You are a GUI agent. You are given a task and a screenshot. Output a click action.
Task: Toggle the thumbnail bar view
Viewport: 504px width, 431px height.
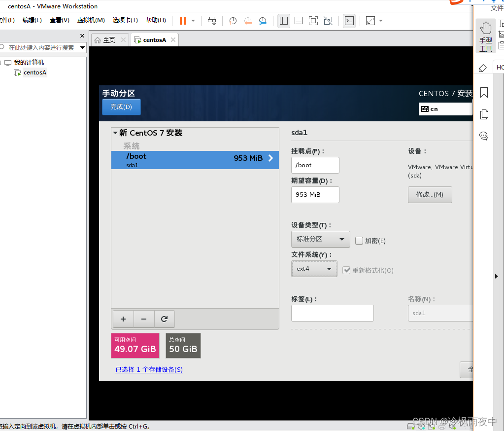[298, 21]
